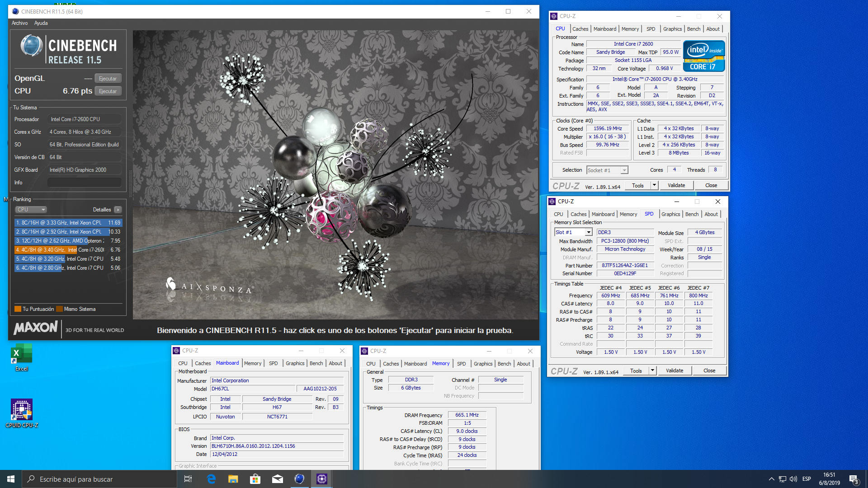Viewport: 868px width, 488px height.
Task: Open Microsoft Store from the taskbar
Action: tap(255, 479)
